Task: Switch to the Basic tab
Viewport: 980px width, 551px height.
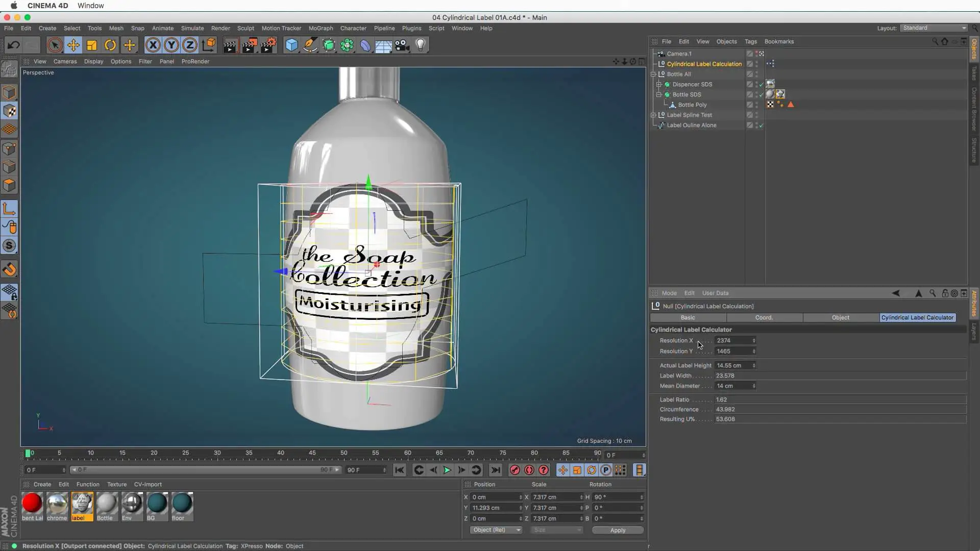Action: (688, 317)
